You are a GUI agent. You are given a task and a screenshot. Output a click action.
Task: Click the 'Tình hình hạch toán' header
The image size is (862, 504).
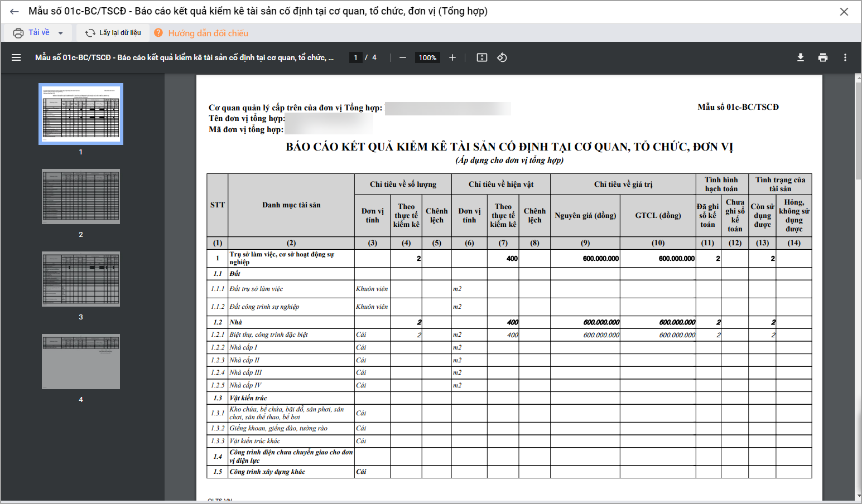click(x=721, y=185)
